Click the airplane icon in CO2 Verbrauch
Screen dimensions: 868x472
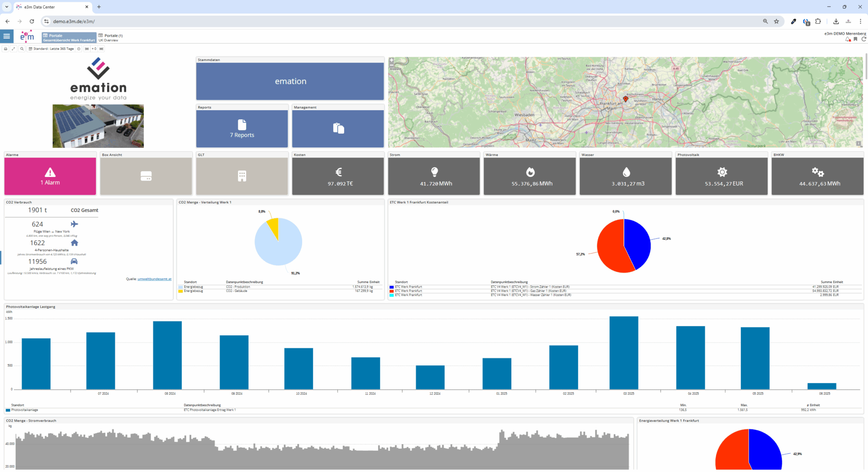point(74,224)
